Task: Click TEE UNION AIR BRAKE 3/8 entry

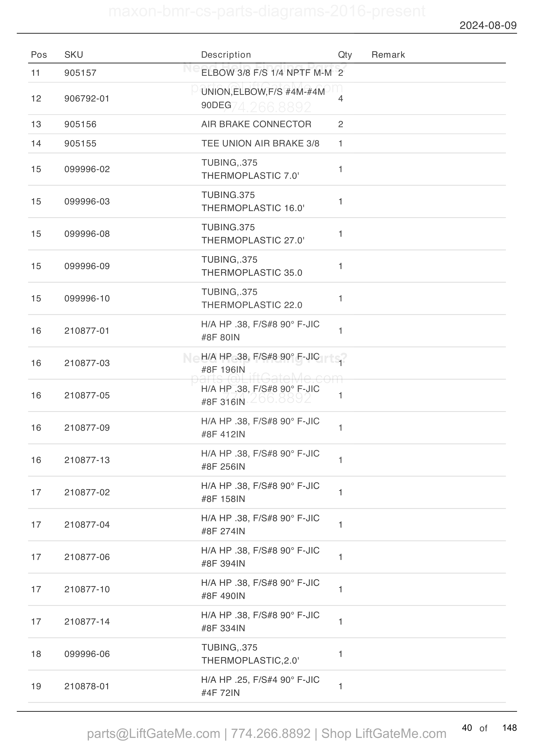Action: 260,143
